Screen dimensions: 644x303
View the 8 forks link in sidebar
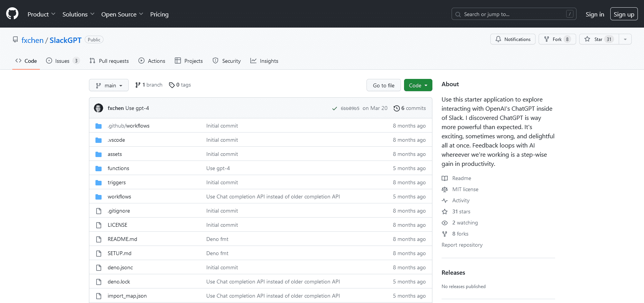(x=455, y=234)
